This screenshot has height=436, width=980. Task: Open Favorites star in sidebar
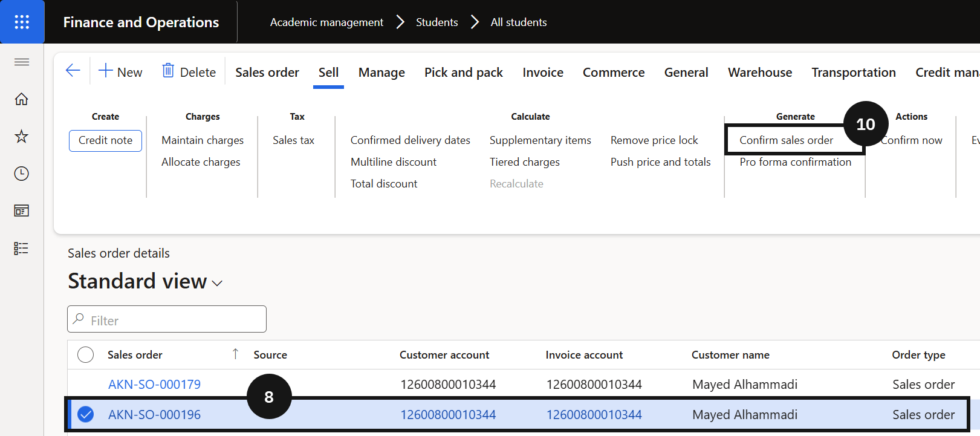click(x=22, y=136)
